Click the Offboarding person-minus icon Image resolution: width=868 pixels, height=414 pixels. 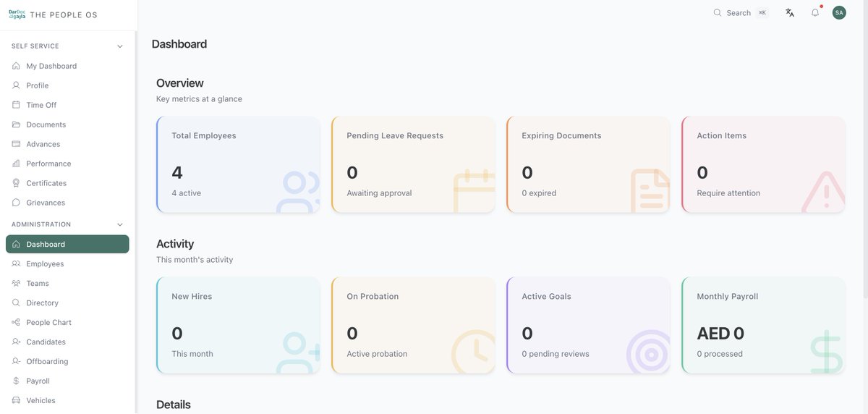(16, 362)
